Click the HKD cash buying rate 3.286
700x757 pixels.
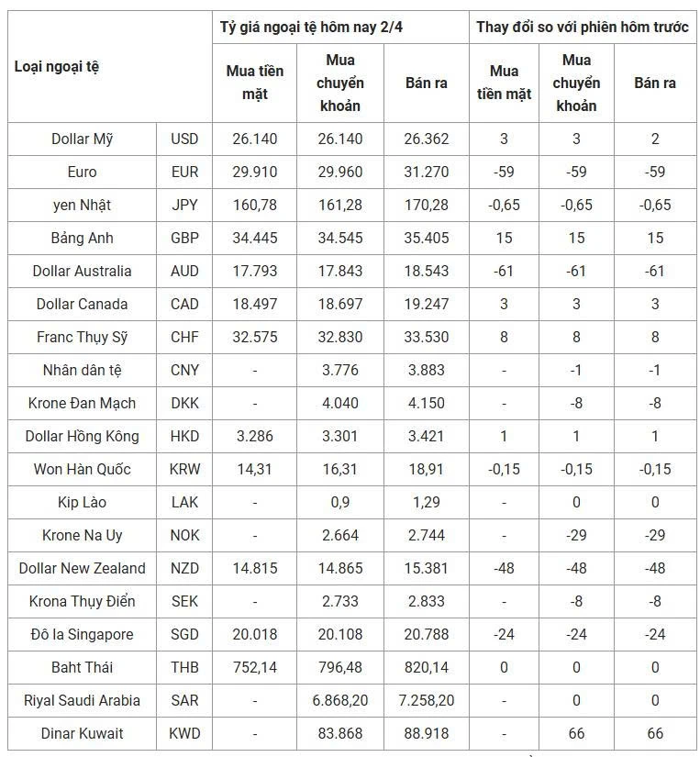click(254, 436)
